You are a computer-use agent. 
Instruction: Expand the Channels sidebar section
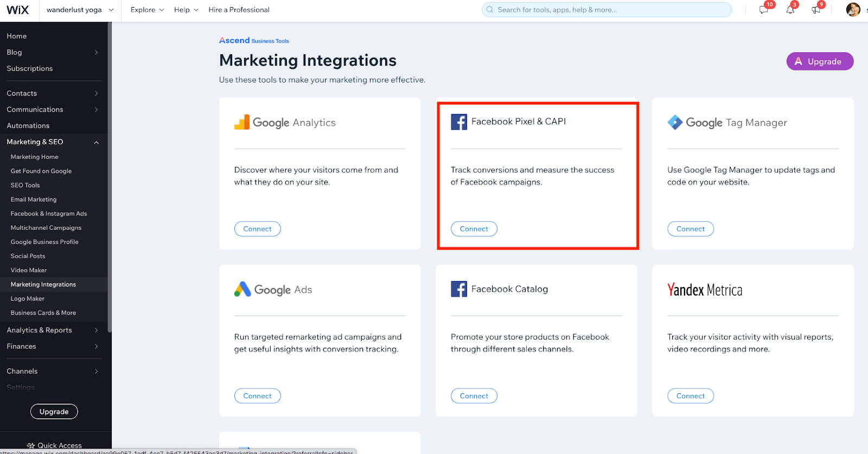coord(97,372)
